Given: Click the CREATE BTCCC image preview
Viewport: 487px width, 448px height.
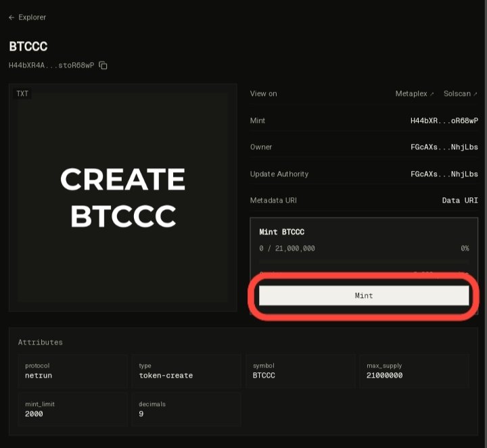Looking at the screenshot, I should pos(123,197).
